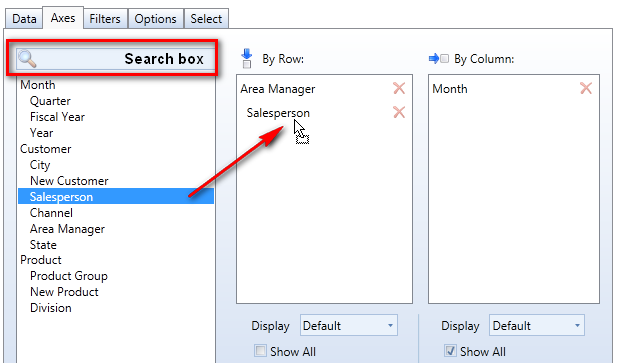Open the Select tab
Viewport: 617px width, 363px height.
pyautogui.click(x=206, y=19)
